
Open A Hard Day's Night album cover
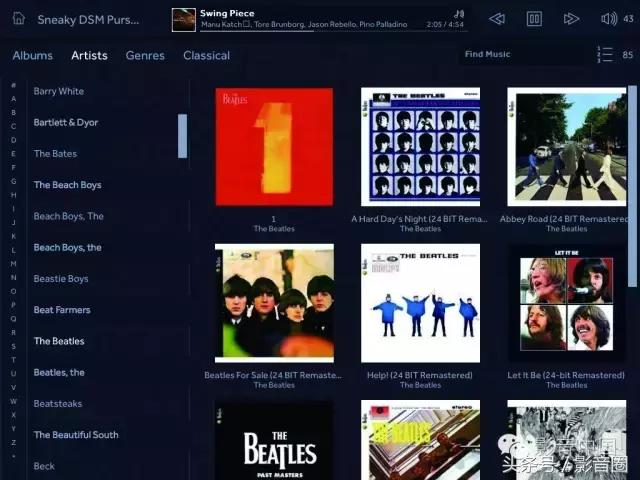(x=420, y=147)
